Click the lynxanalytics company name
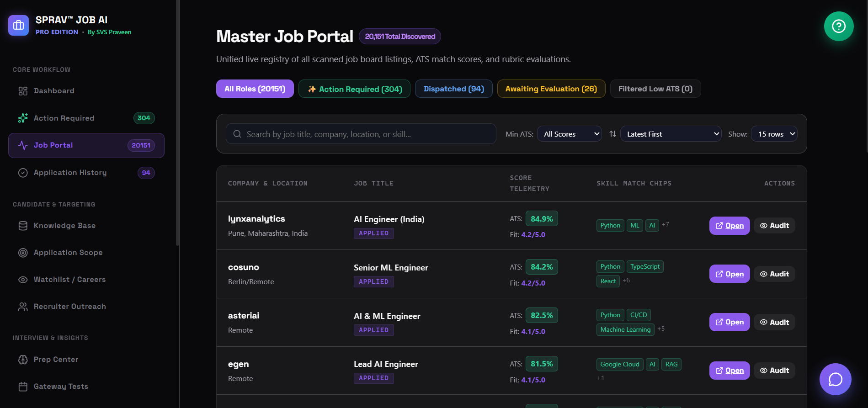 point(256,219)
